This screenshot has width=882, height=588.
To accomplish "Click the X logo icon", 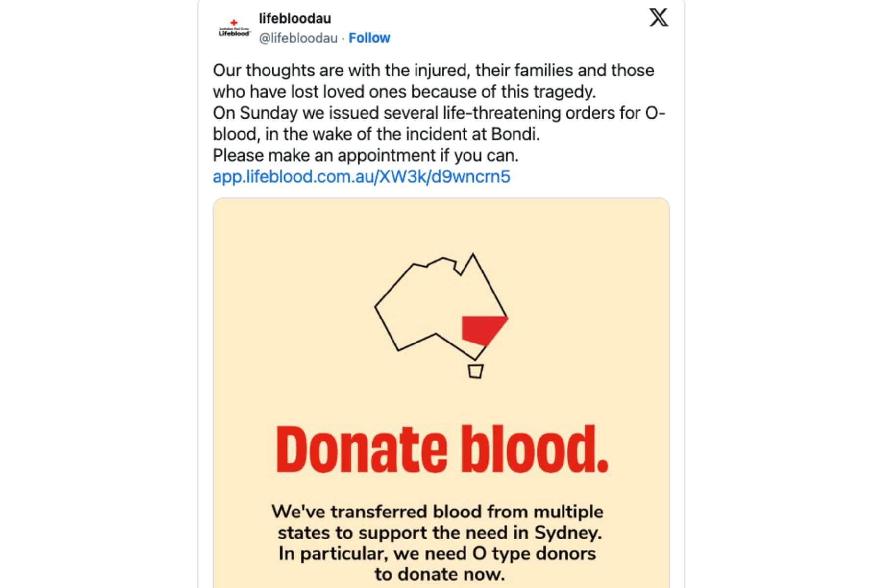I will 659,18.
